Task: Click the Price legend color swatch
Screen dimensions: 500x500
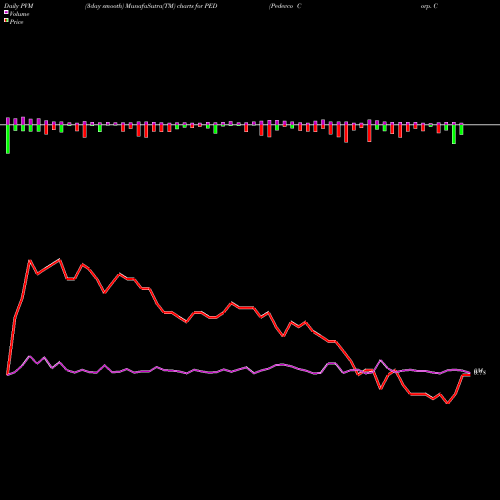Action: (x=6, y=21)
